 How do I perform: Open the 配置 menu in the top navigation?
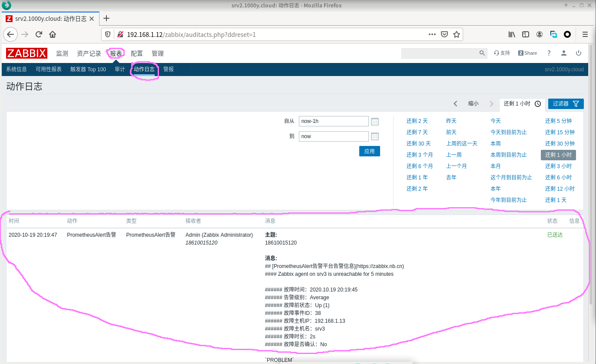coord(137,53)
